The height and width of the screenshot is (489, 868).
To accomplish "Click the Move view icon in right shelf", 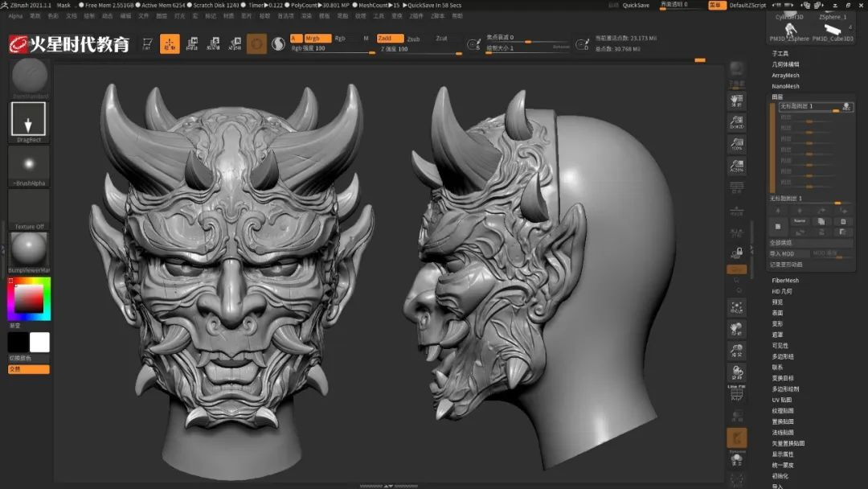I will tap(736, 329).
